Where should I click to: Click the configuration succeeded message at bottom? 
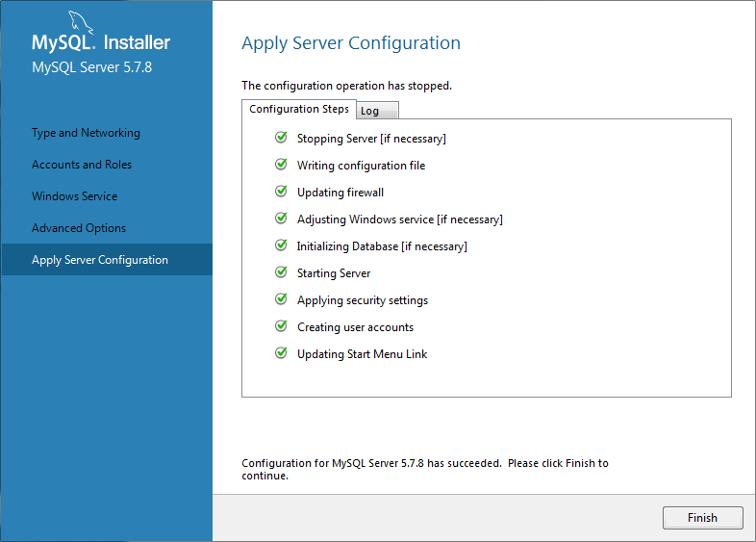pyautogui.click(x=425, y=469)
